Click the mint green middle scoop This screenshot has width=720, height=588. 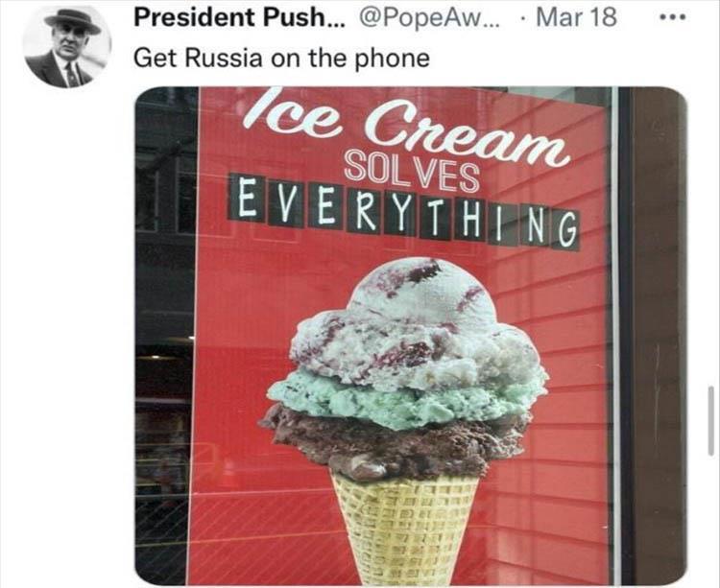[x=404, y=397]
